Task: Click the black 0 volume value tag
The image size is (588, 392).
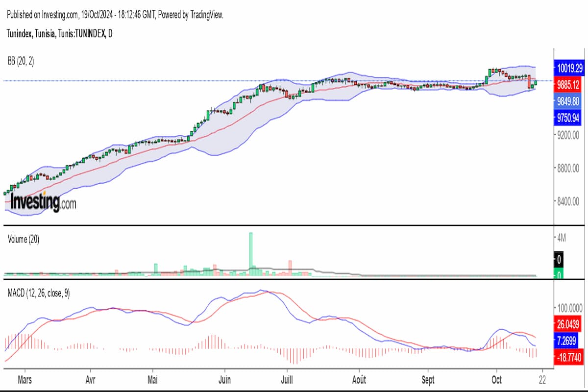Action: (559, 259)
